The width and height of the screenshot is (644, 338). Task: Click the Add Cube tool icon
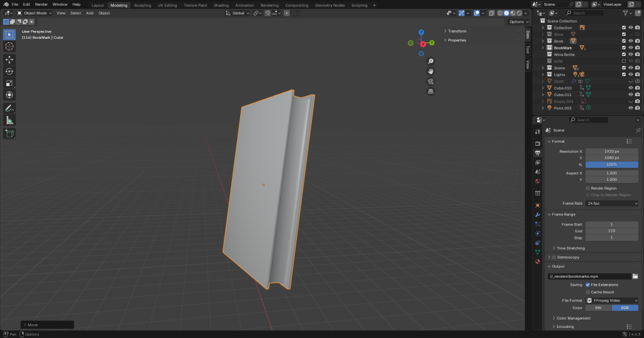click(9, 133)
